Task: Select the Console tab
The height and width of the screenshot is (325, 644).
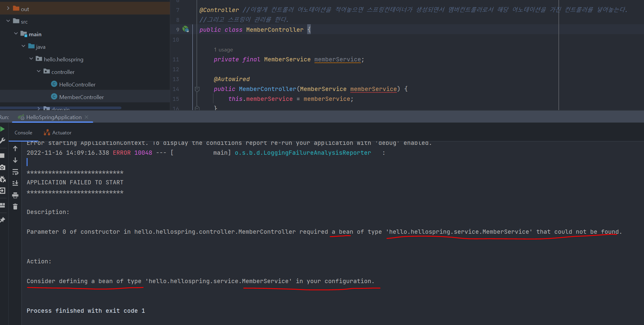Action: [23, 133]
